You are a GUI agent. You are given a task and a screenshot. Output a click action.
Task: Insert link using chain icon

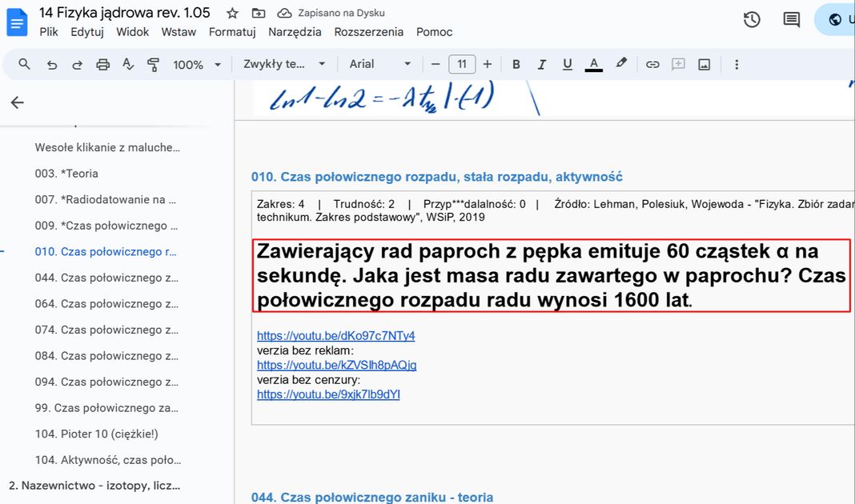tap(652, 65)
